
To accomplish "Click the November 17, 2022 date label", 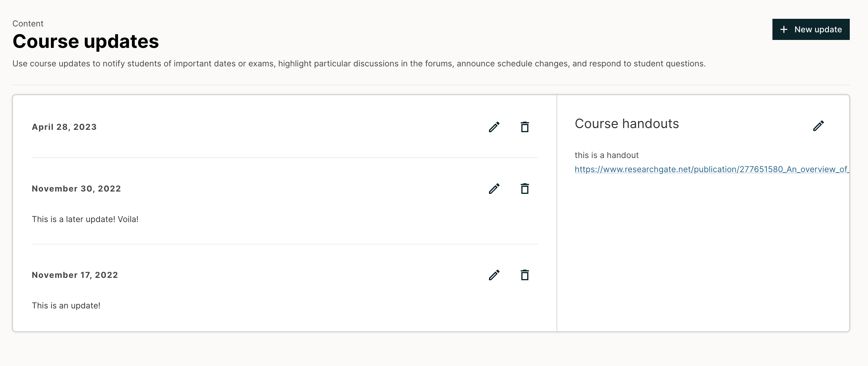I will [75, 275].
